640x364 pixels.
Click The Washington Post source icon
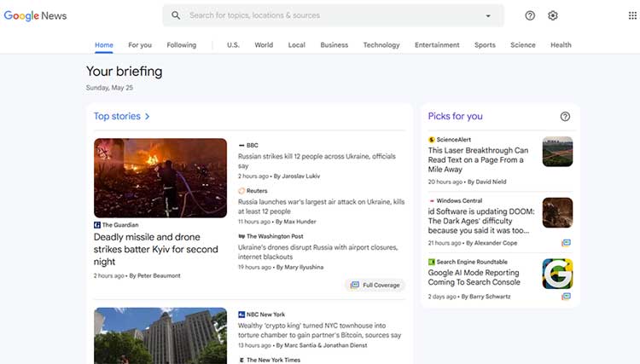coord(241,236)
